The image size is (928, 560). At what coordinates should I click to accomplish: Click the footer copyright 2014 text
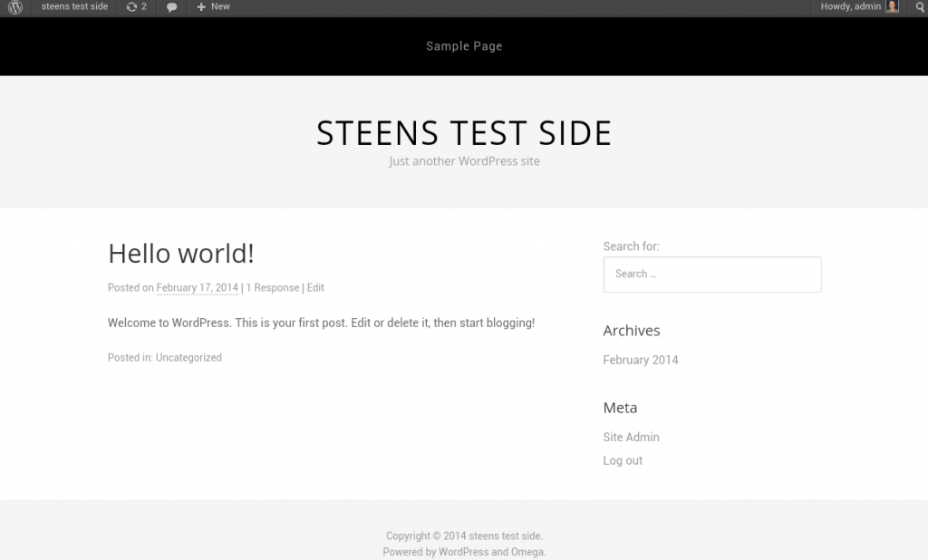464,536
